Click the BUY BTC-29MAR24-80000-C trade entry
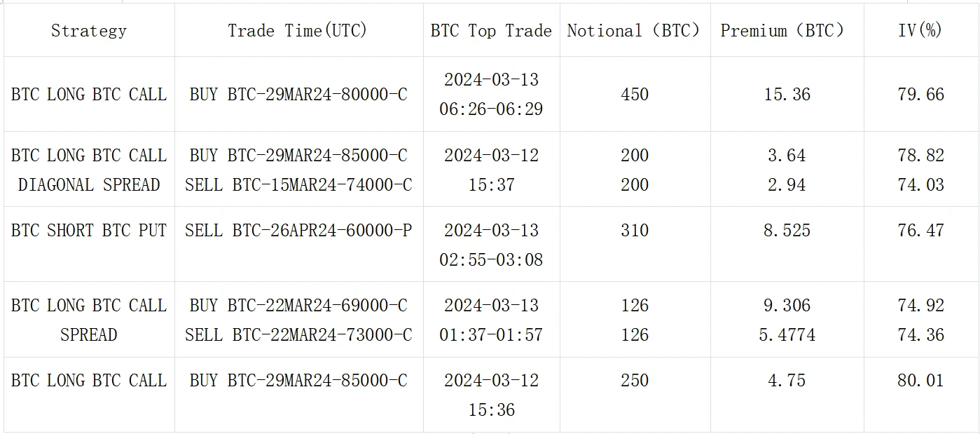 (298, 95)
